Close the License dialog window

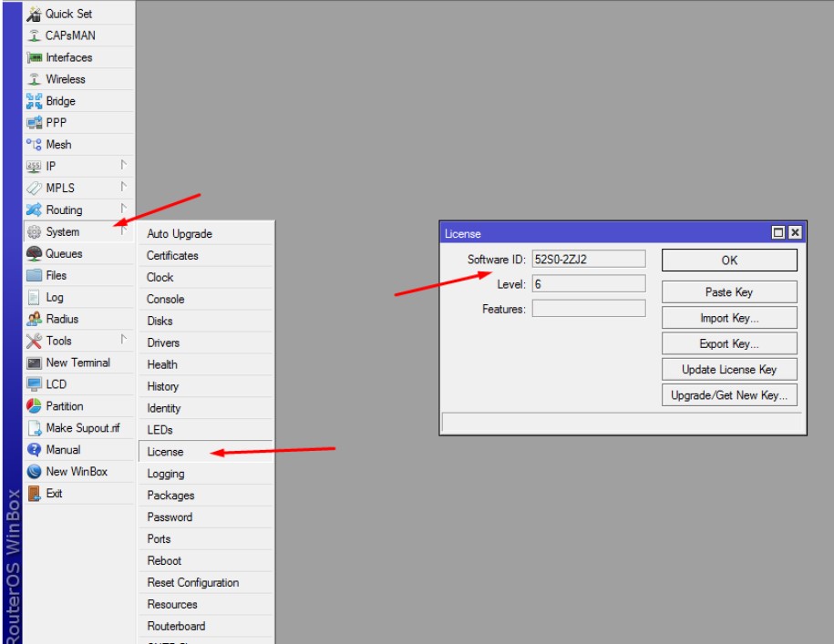point(795,233)
